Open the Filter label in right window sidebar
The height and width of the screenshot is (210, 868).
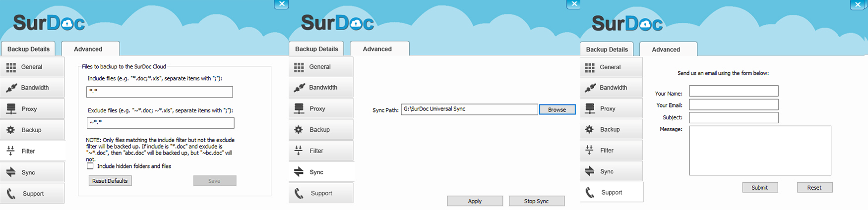607,150
